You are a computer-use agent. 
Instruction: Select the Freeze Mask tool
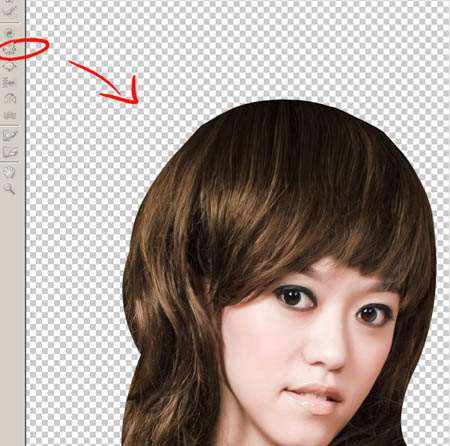(x=9, y=135)
